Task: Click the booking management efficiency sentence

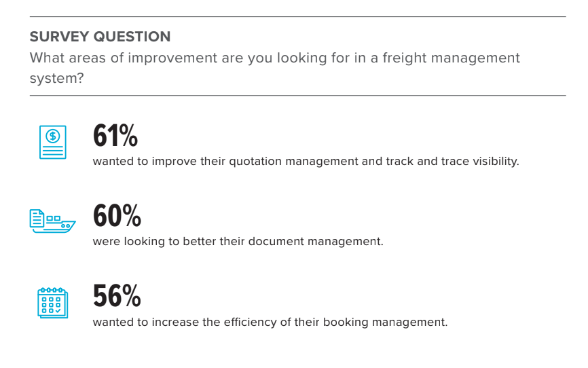Action: pos(270,323)
